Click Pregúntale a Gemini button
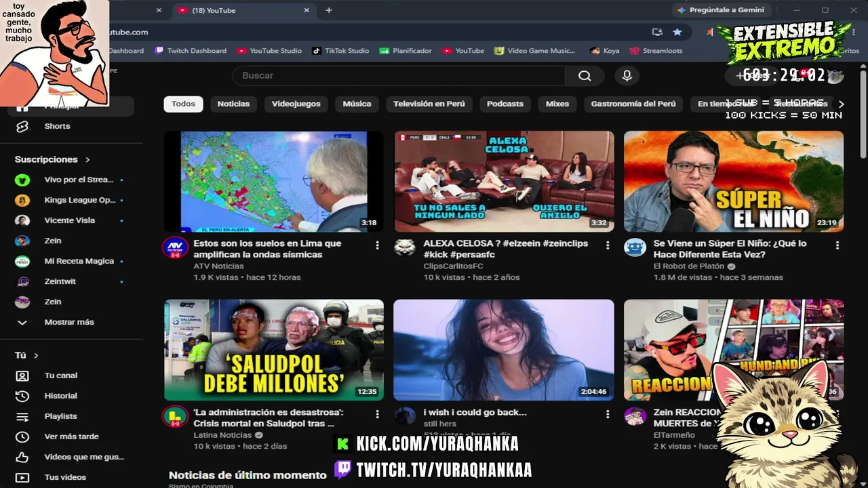The height and width of the screenshot is (488, 868). [x=721, y=10]
